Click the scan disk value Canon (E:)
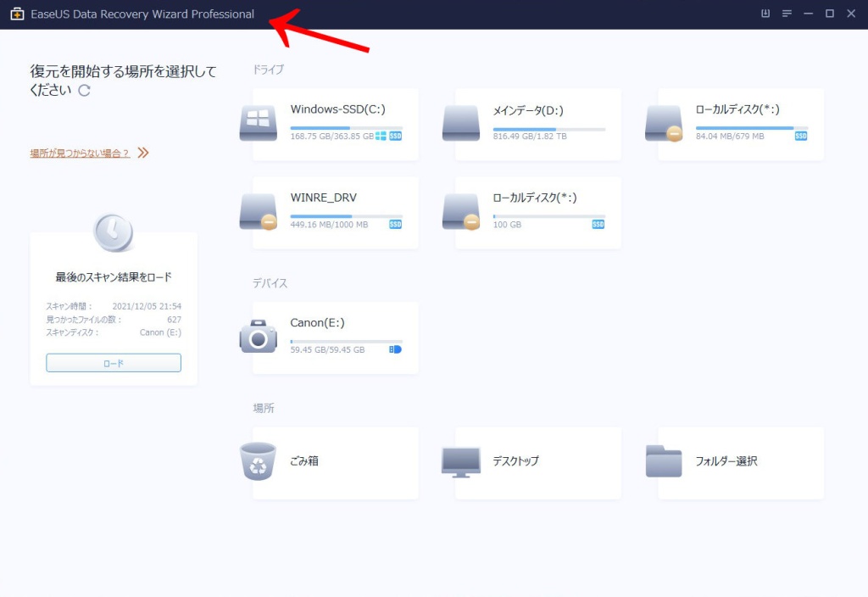The width and height of the screenshot is (868, 597). [160, 332]
